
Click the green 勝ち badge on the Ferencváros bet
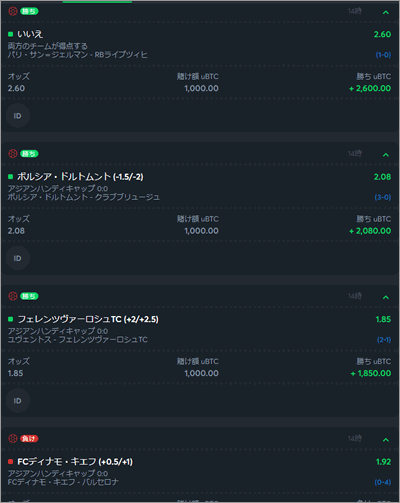29,296
